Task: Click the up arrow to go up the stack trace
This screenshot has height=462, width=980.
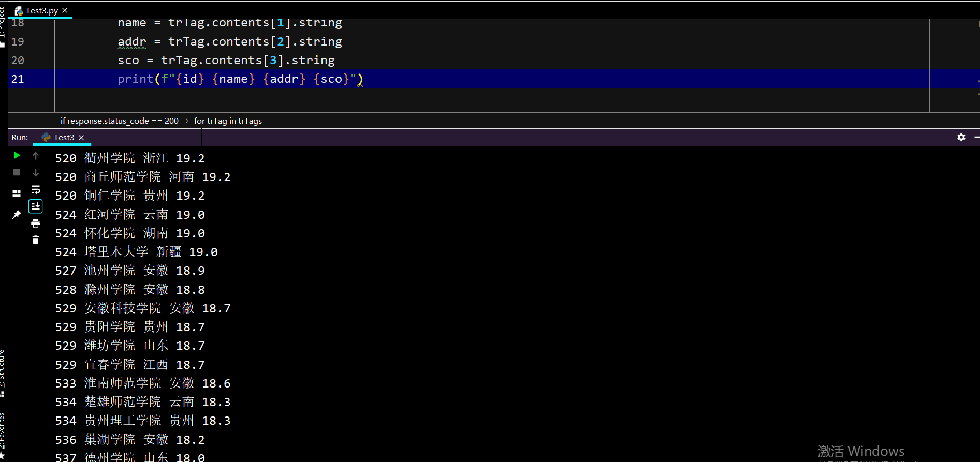Action: pos(36,155)
